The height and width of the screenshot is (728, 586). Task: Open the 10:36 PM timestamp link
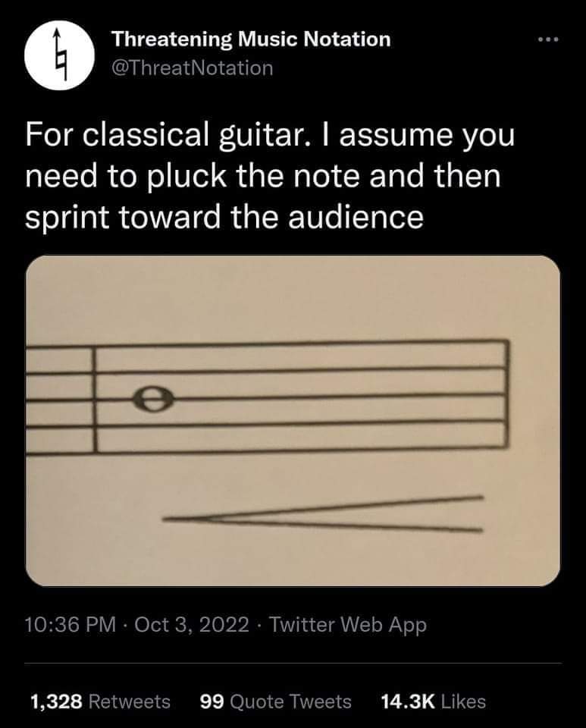pos(70,624)
